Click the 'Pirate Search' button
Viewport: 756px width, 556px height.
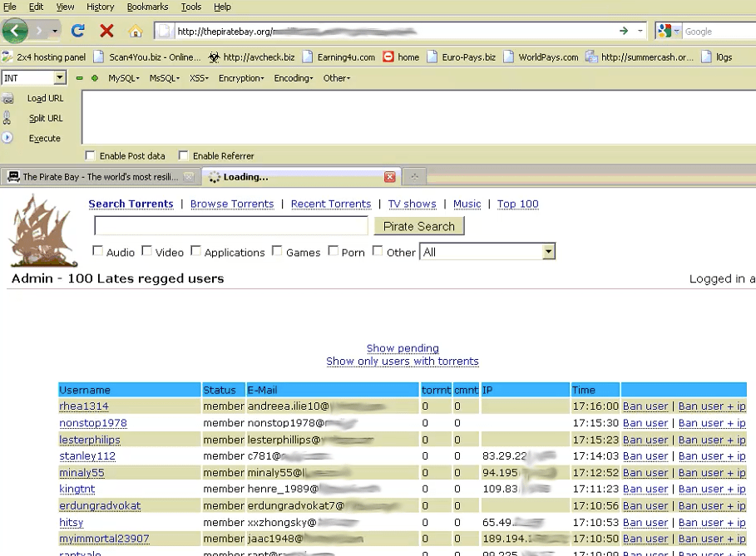419,226
